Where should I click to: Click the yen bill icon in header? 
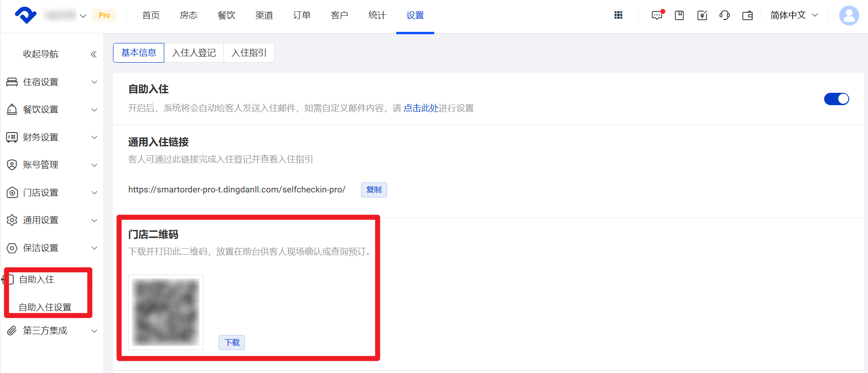point(702,15)
